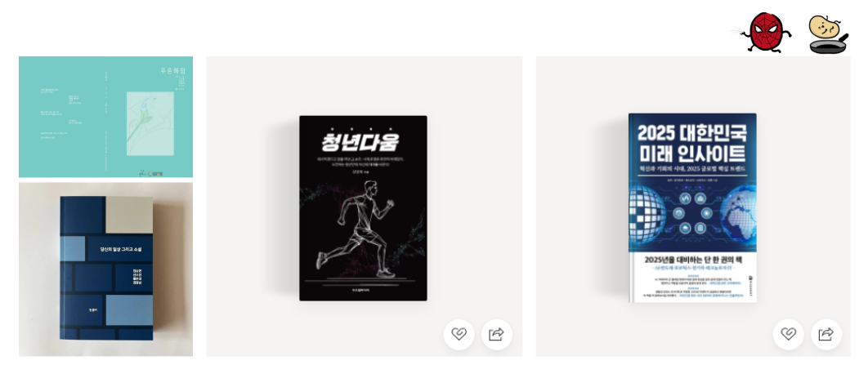
Task: Open the teal 푸른해영 book cover thumbnail
Action: (x=105, y=117)
